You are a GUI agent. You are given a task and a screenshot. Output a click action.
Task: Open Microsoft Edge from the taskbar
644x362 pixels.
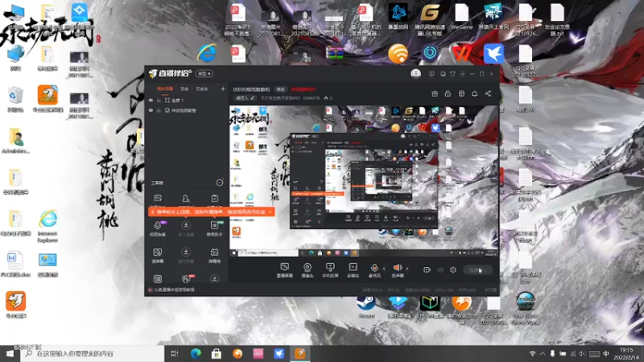tap(196, 353)
